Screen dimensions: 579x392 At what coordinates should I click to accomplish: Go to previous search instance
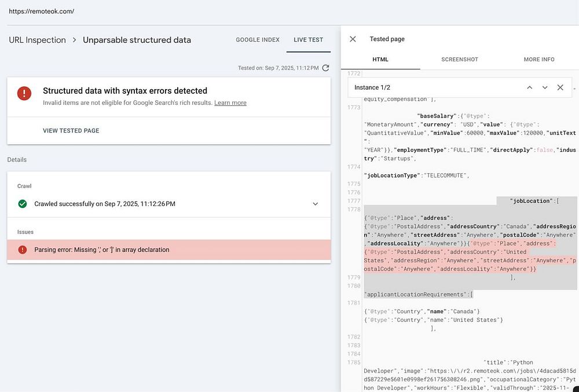pyautogui.click(x=529, y=87)
